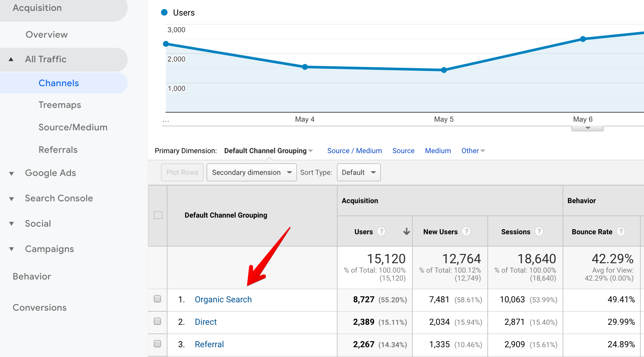
Task: Open the Organic Search channel link
Action: point(223,299)
